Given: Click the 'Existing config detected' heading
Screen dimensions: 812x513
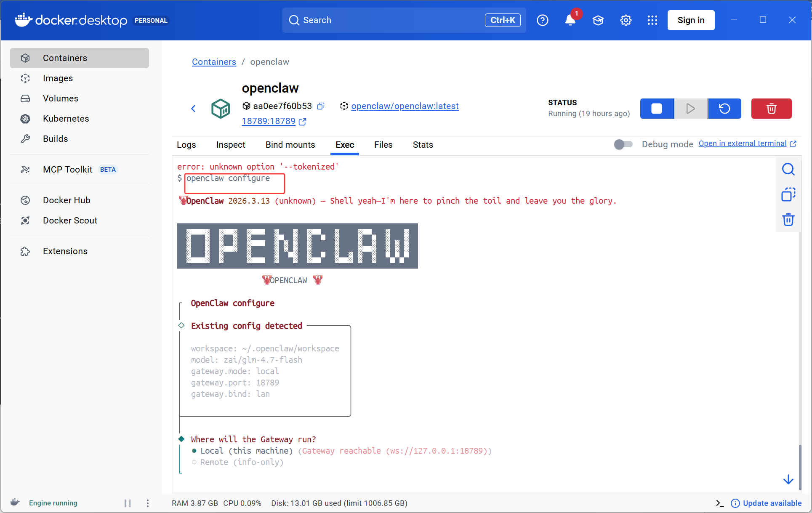Looking at the screenshot, I should 247,326.
